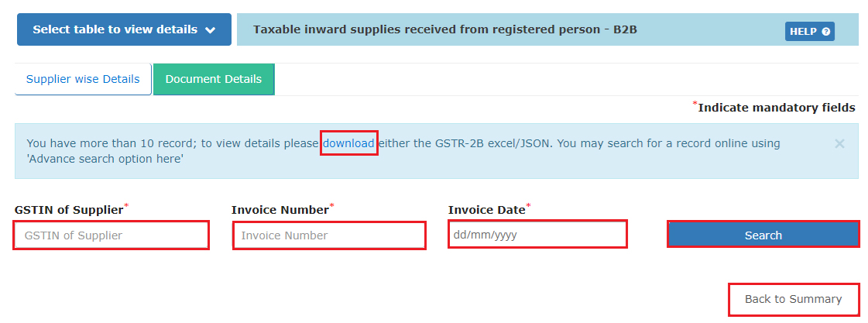This screenshot has height=323, width=868.
Task: Click into the Invoice Number text box
Action: point(329,235)
